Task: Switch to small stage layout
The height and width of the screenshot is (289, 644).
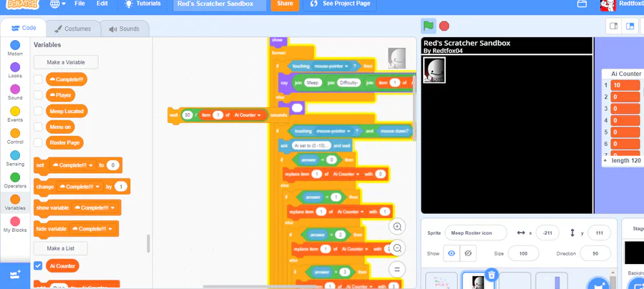Action: click(614, 26)
